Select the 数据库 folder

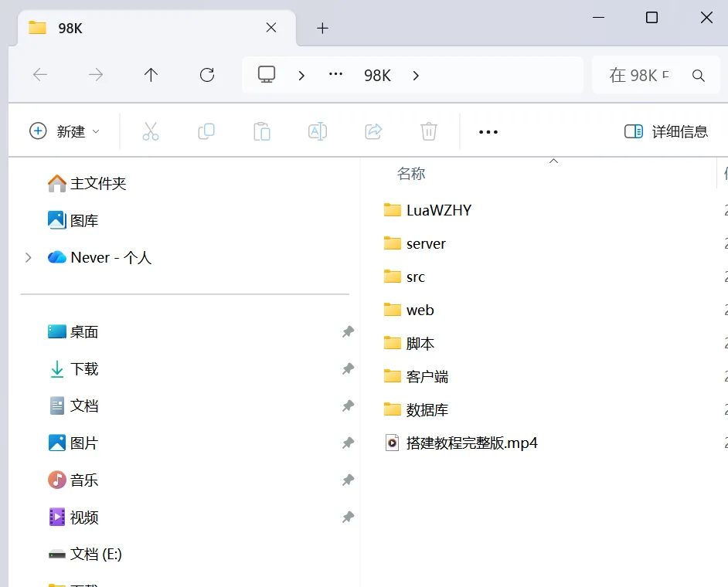(416, 409)
